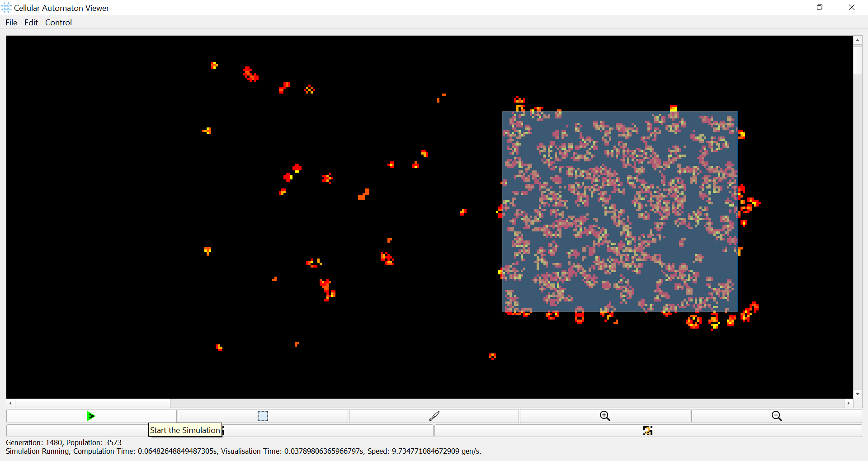Click the Cellular Automaton Viewer app icon

pos(6,8)
